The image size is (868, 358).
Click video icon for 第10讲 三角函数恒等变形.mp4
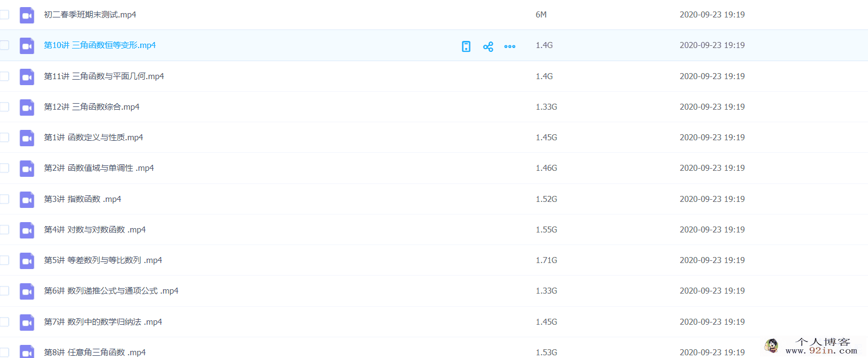click(x=27, y=46)
